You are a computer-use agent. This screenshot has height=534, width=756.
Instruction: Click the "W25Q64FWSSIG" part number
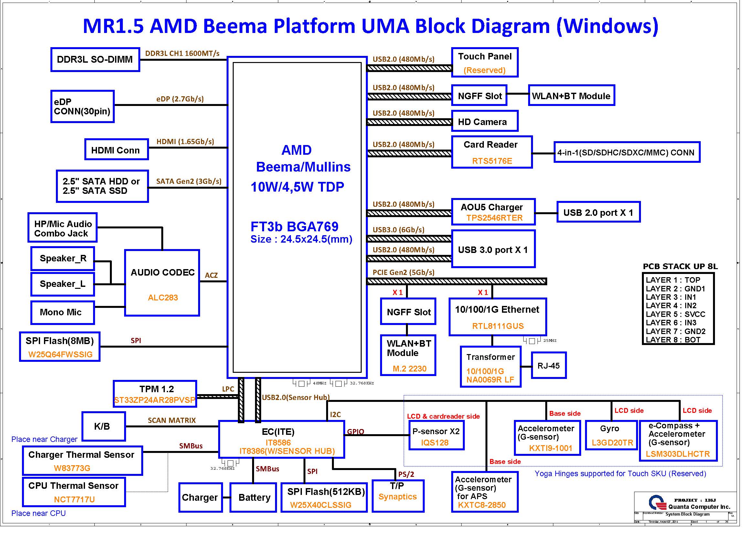coord(60,355)
